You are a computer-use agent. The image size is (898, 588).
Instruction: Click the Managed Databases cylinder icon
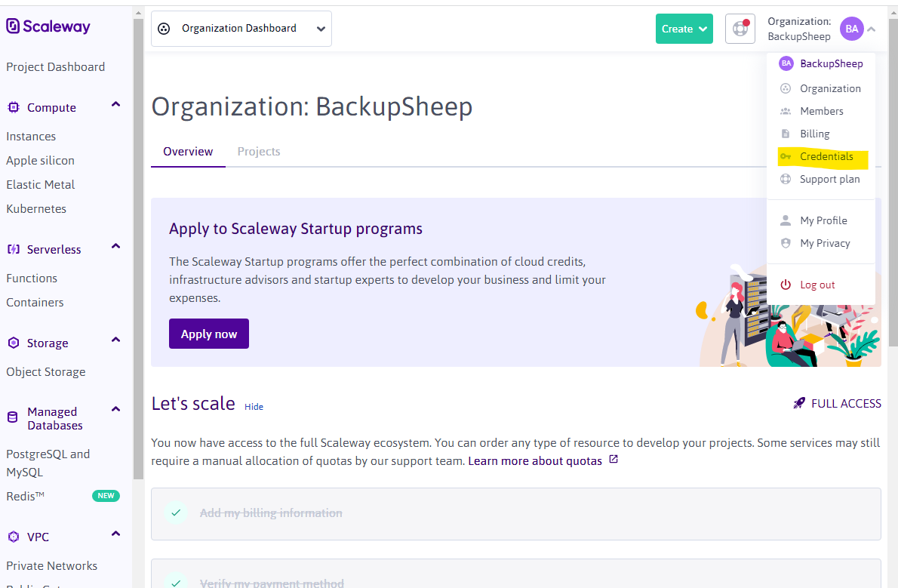(x=13, y=418)
